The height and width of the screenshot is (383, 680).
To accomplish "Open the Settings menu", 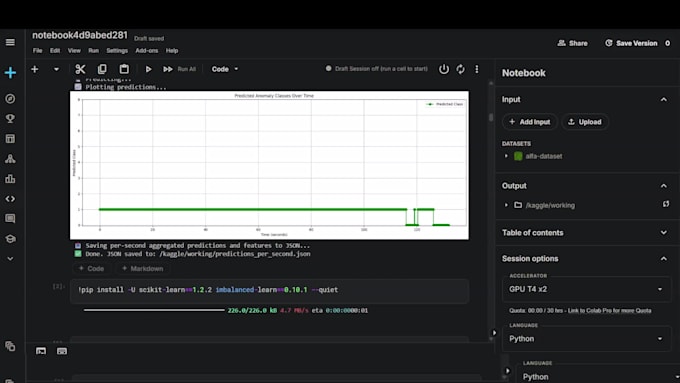I will 117,51.
